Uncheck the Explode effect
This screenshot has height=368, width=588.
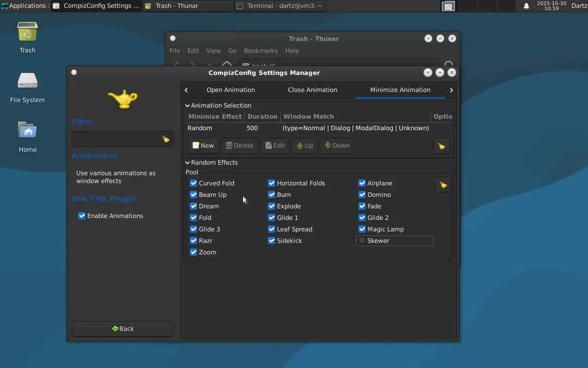[x=271, y=206]
